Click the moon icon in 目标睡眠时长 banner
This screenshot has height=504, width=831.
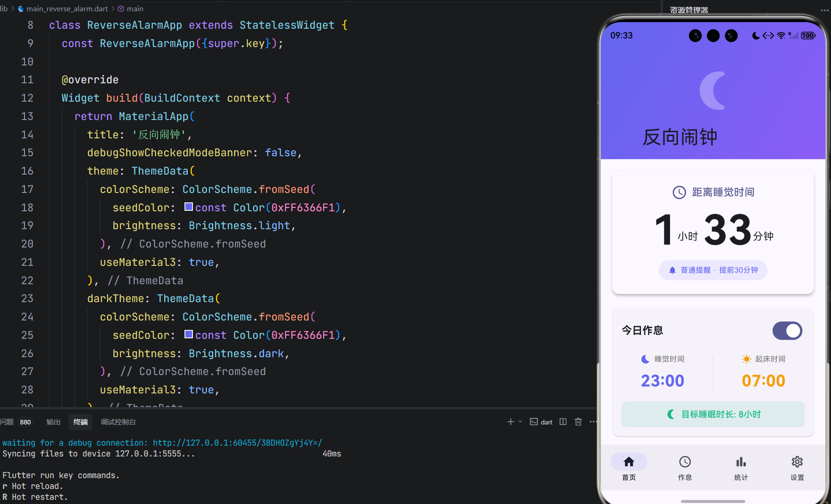tap(671, 414)
